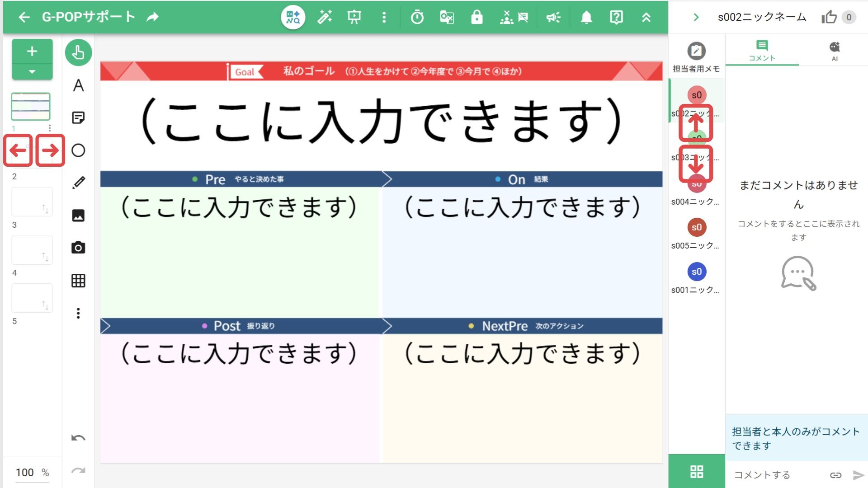This screenshot has height=488, width=868.
Task: Open page 1 options three-dot menu
Action: (50, 128)
